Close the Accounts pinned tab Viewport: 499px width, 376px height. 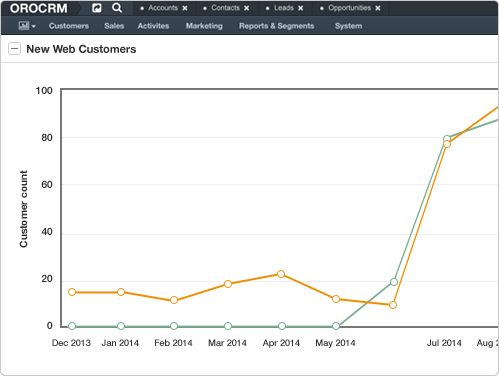tap(185, 8)
